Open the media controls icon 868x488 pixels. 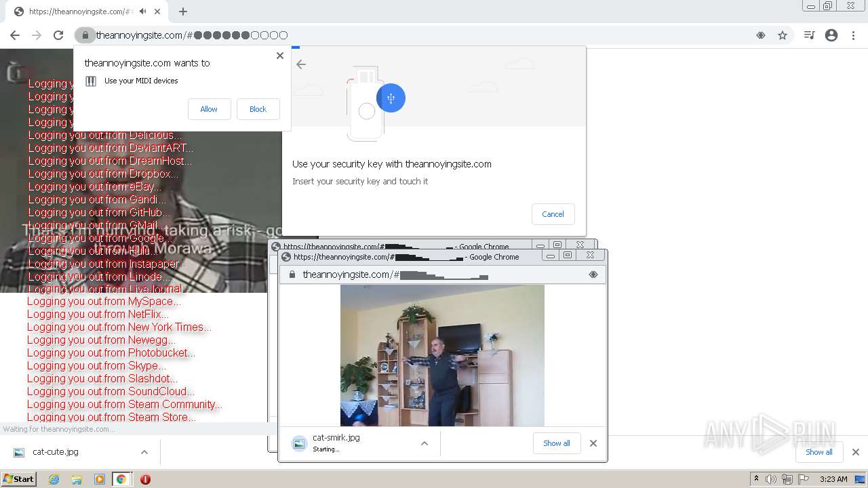tap(809, 35)
